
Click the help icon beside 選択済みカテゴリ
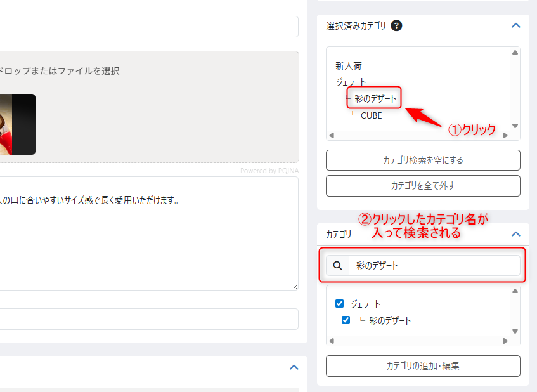tap(397, 26)
